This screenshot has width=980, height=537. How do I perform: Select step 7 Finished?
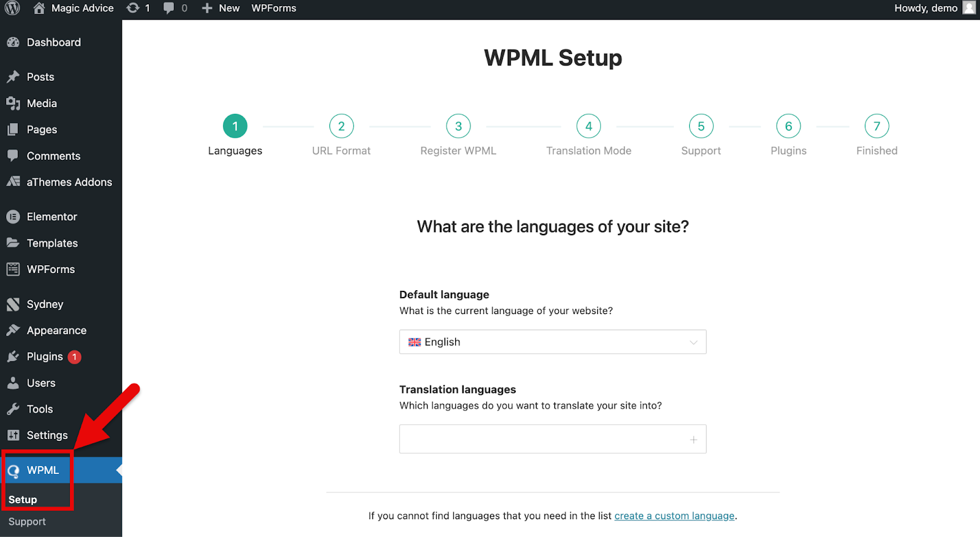point(877,126)
